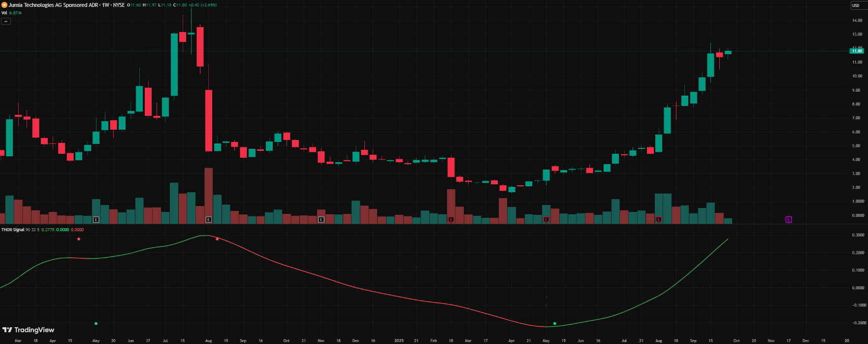Open the USD currency selector
This screenshot has height=344, width=868.
click(x=856, y=5)
